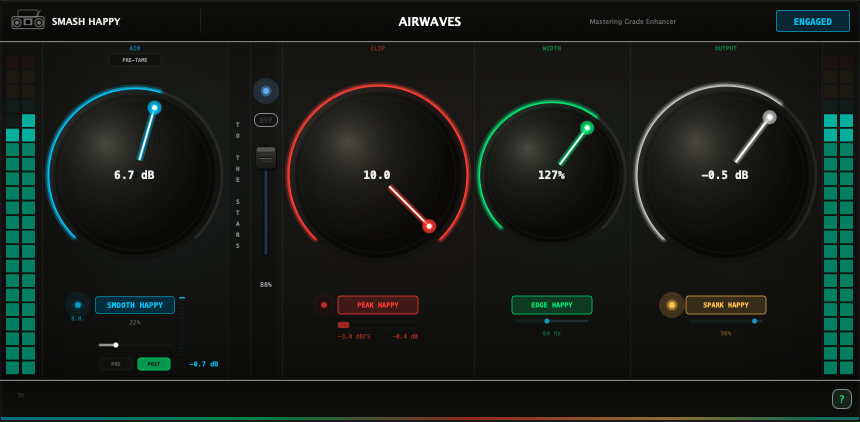Click the blue AIR knob handle
860x422 pixels.
pos(155,108)
